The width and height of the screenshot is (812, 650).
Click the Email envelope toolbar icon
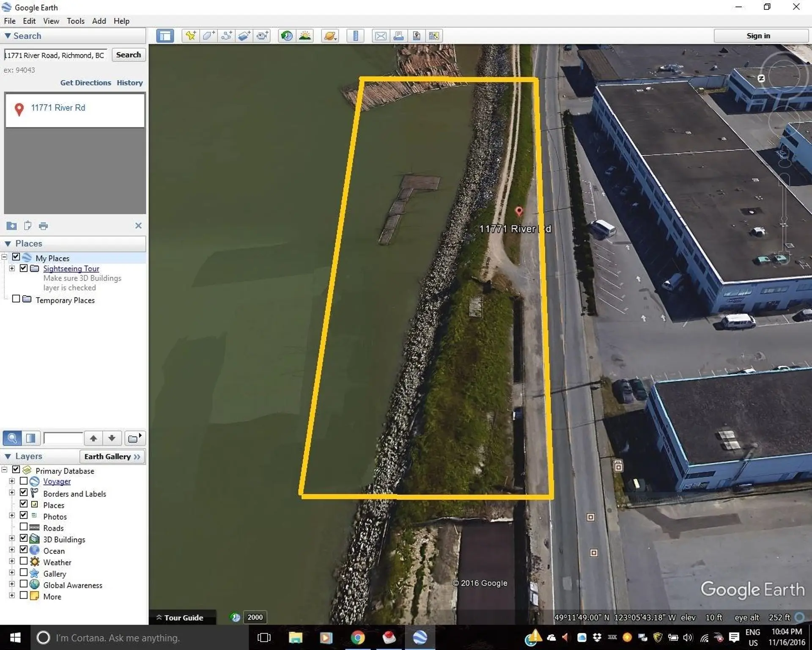380,36
